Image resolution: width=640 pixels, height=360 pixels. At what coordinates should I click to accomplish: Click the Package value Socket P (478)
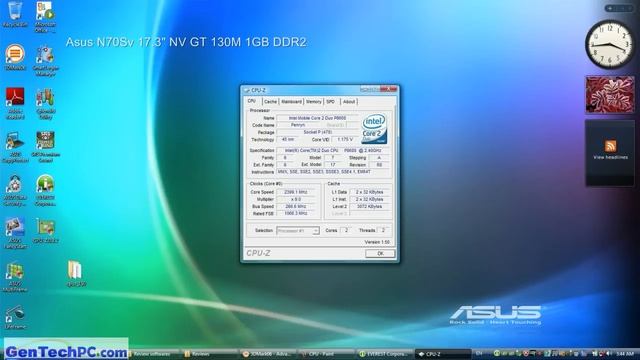pos(318,132)
